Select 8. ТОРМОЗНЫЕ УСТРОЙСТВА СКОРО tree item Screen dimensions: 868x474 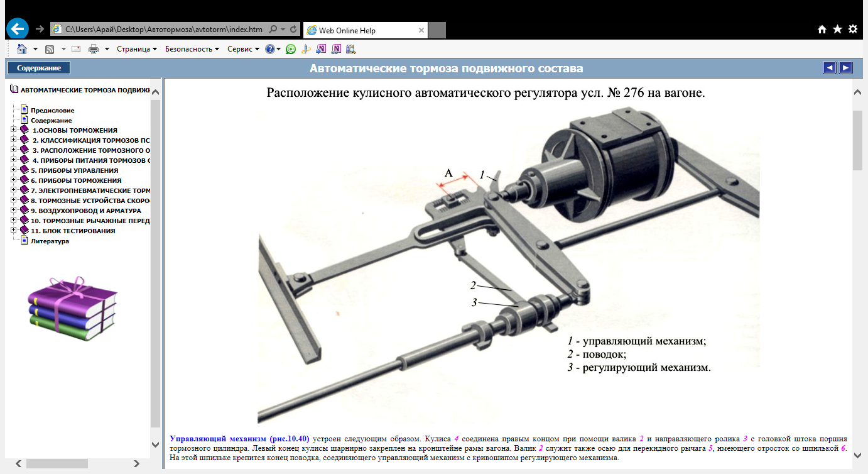[x=91, y=201]
